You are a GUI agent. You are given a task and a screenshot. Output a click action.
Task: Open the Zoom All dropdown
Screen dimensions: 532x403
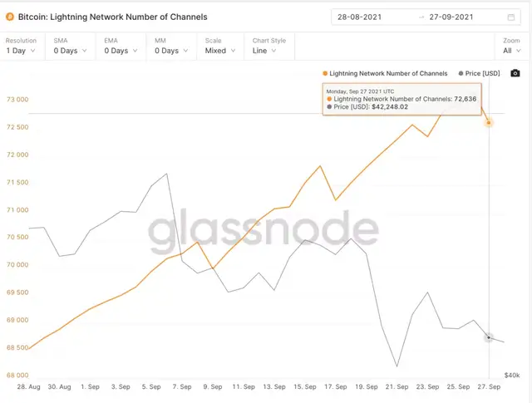click(x=512, y=47)
